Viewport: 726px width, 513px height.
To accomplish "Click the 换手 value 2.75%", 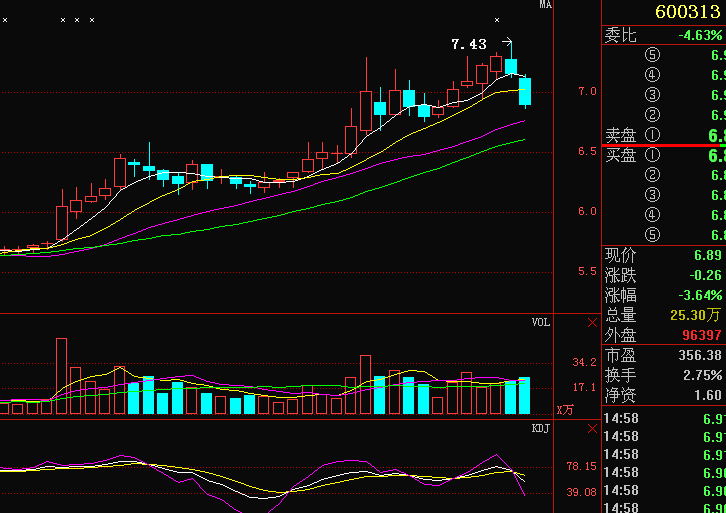I will coord(702,375).
